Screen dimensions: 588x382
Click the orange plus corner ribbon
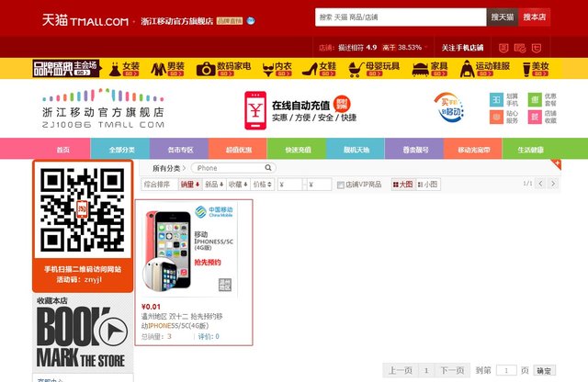557,163
